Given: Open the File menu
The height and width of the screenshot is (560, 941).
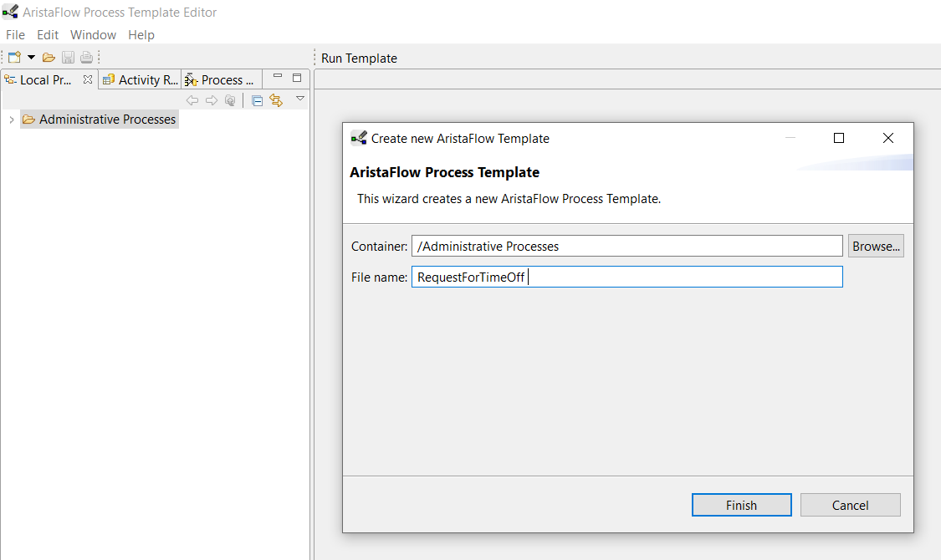Looking at the screenshot, I should tap(16, 35).
